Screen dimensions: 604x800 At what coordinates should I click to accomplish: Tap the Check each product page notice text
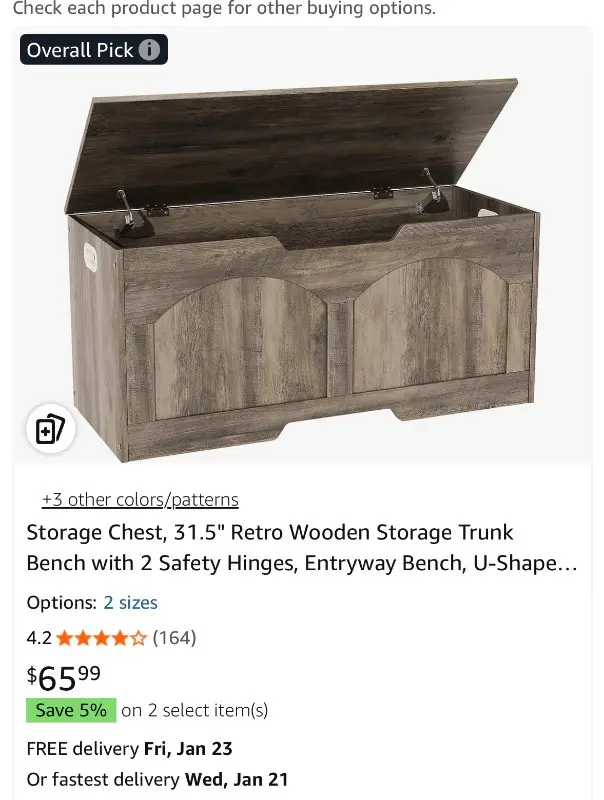(x=224, y=9)
